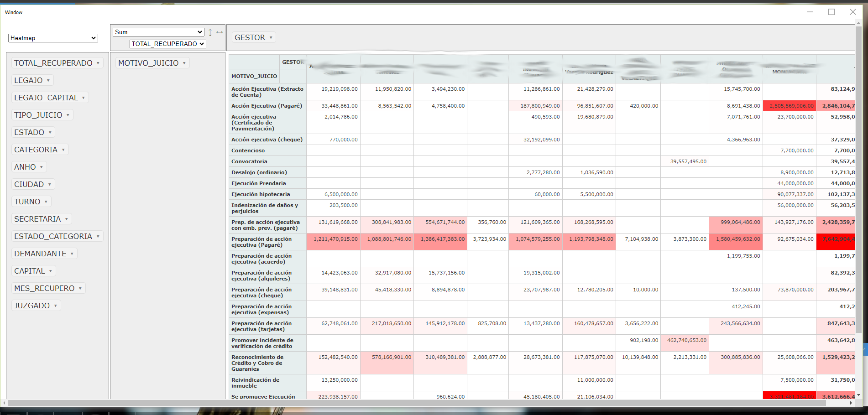Open filter triangle on LEGAJO field
Image resolution: width=868 pixels, height=415 pixels.
pos(48,81)
